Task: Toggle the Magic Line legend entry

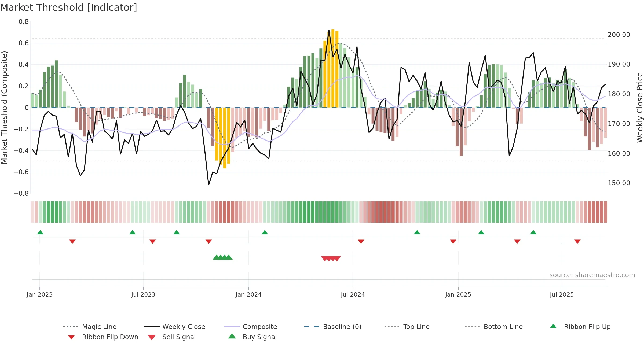Action: [90, 327]
